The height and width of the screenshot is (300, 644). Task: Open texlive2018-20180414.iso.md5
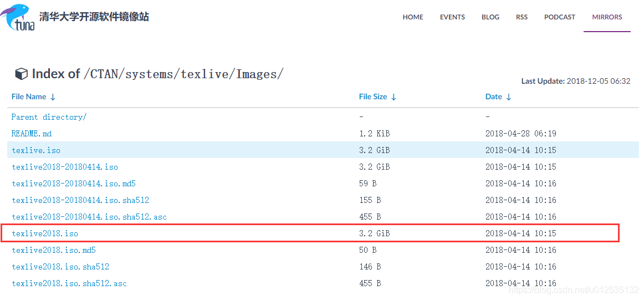click(74, 184)
